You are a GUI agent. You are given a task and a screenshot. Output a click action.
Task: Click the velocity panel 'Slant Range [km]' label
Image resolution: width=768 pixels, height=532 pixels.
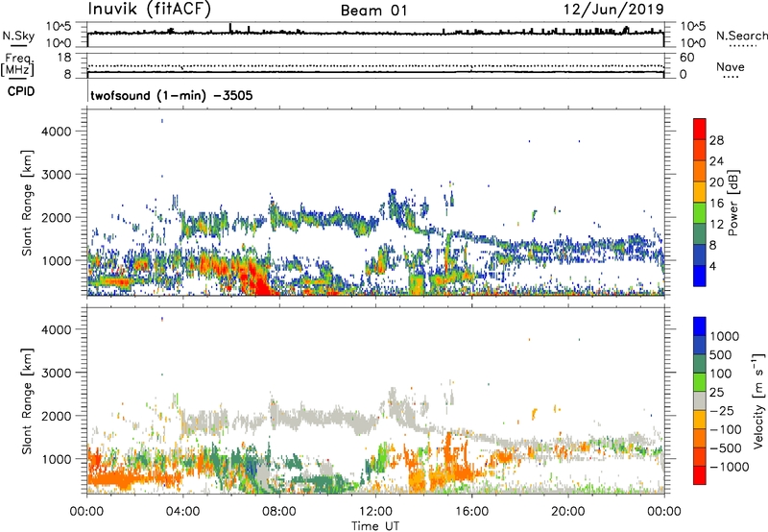[27, 401]
